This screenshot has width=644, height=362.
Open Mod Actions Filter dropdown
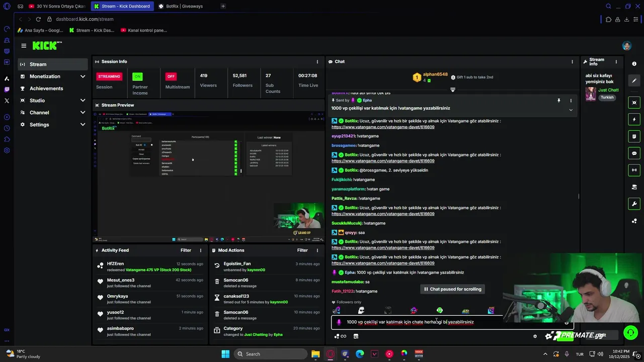[x=302, y=250]
